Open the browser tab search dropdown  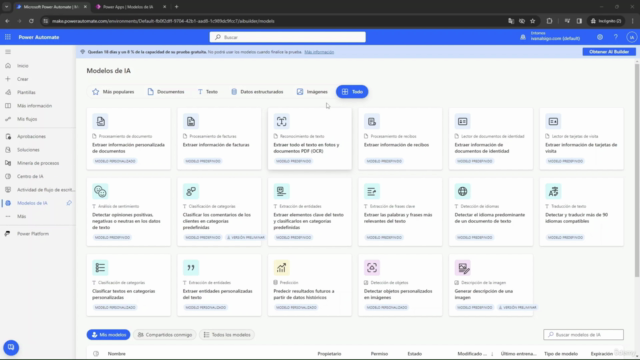tap(7, 7)
